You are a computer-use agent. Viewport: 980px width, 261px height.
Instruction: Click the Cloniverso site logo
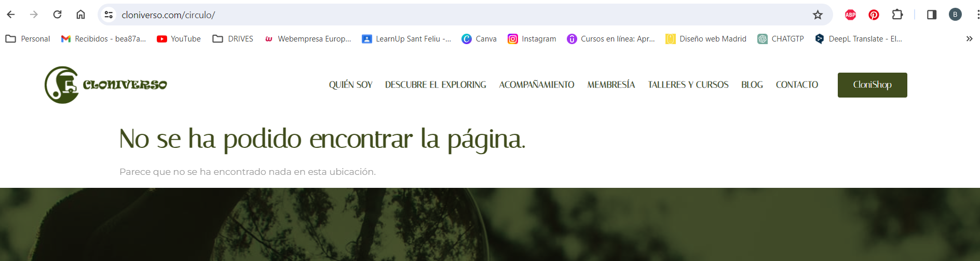coord(106,85)
